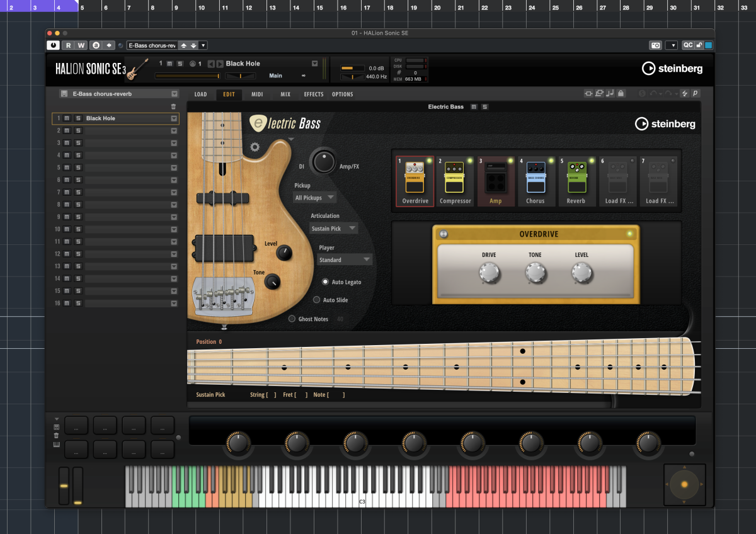Select the Reverb pedal in FX slot 5
This screenshot has height=534, width=756.
[x=576, y=181]
